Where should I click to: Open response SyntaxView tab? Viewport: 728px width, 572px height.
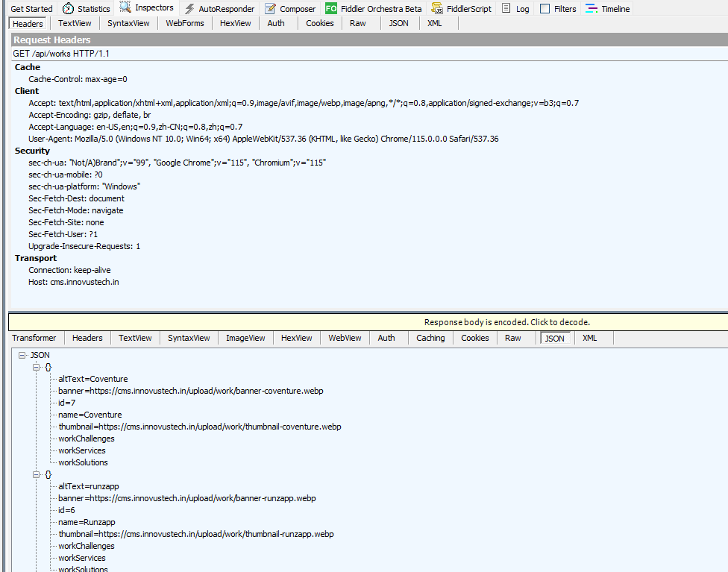coord(189,338)
